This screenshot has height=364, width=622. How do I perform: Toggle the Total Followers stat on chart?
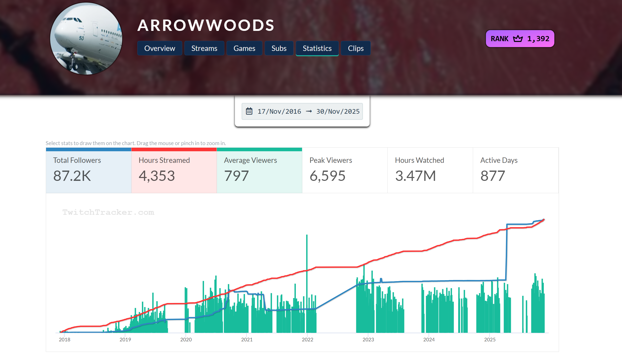click(88, 170)
